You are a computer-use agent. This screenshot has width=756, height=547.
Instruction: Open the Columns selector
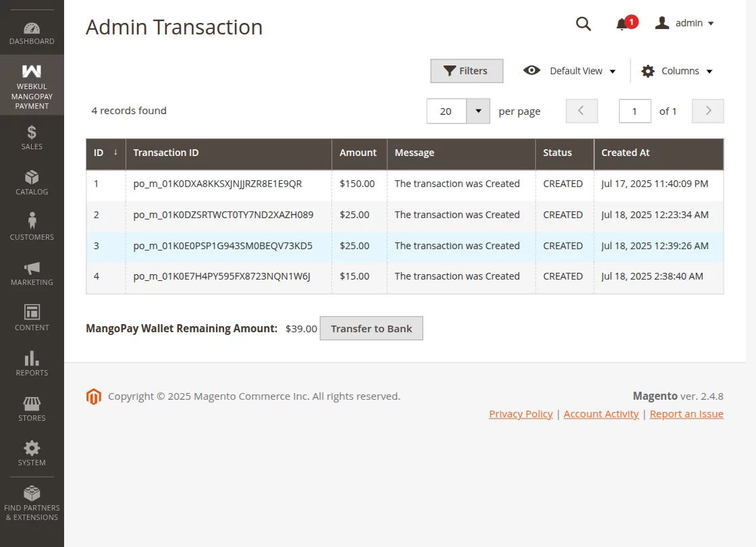click(x=676, y=70)
